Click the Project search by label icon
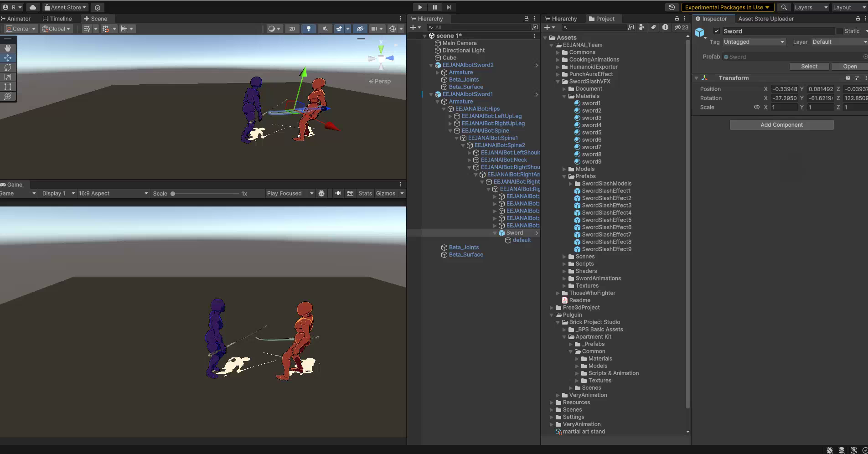This screenshot has width=868, height=454. click(x=653, y=27)
